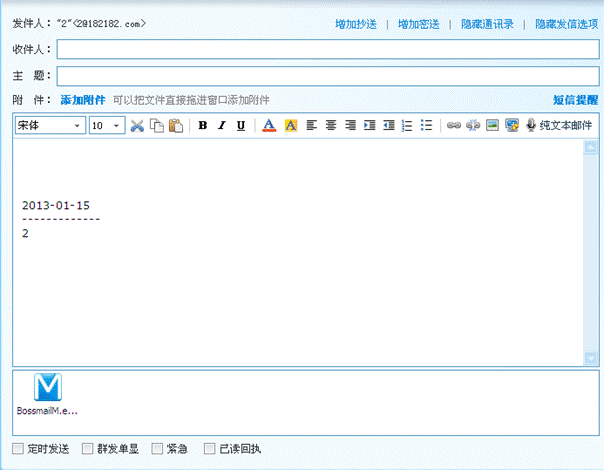The width and height of the screenshot is (604, 470).
Task: Toggle bold formatting
Action: pyautogui.click(x=203, y=126)
